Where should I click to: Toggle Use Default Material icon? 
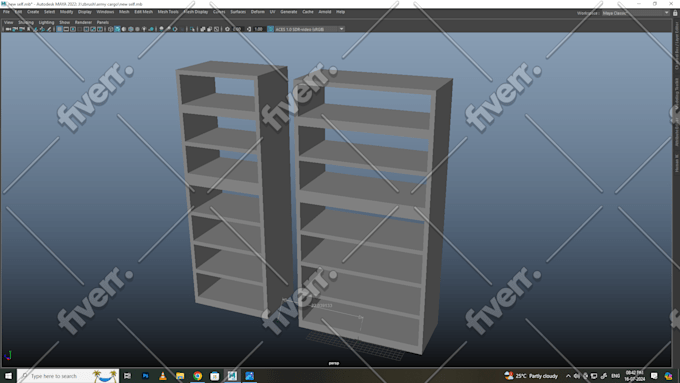124,29
